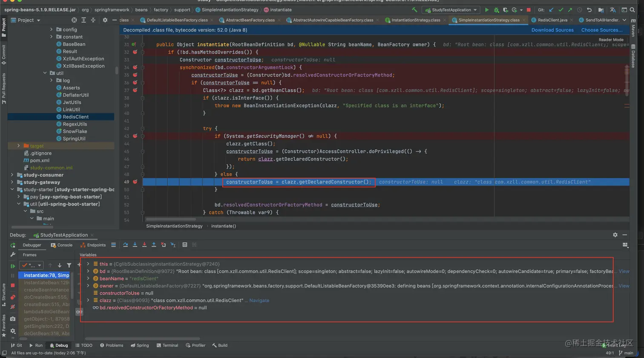Expand the config folder in the Project tree
644x358 pixels.
(52, 29)
